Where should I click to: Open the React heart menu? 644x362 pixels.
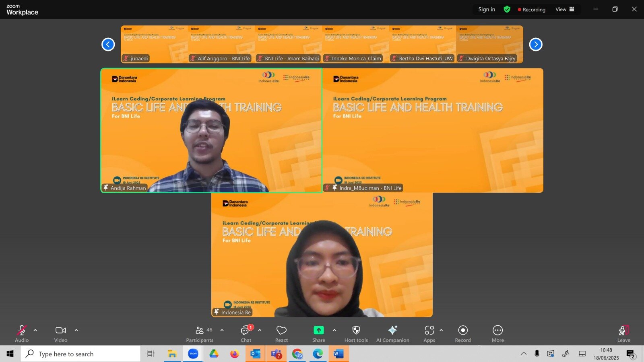[x=281, y=334]
